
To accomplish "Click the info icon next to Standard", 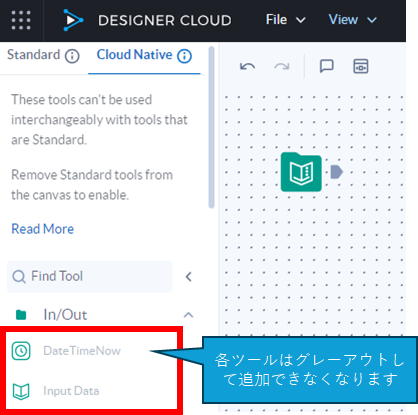I will [x=72, y=56].
